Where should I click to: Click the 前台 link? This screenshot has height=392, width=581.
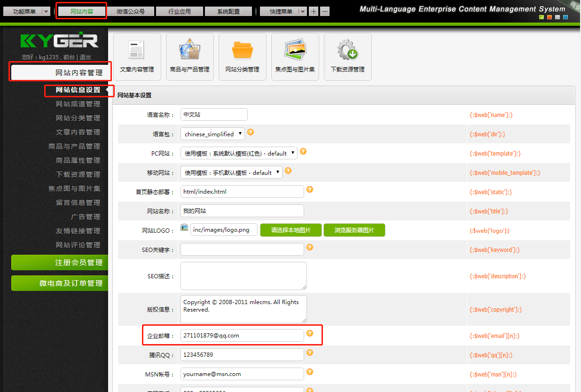(x=69, y=57)
